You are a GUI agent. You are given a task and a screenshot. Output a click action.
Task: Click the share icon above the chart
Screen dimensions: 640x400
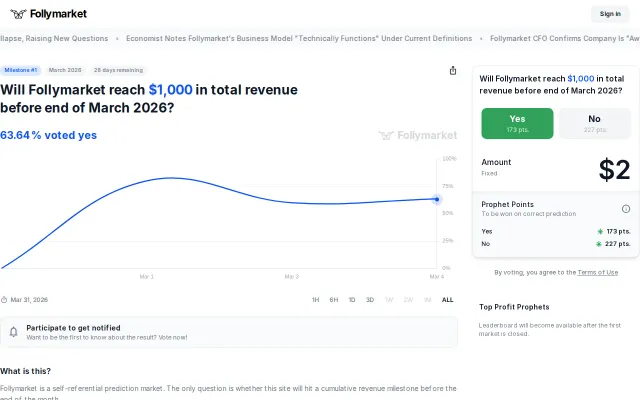point(453,71)
